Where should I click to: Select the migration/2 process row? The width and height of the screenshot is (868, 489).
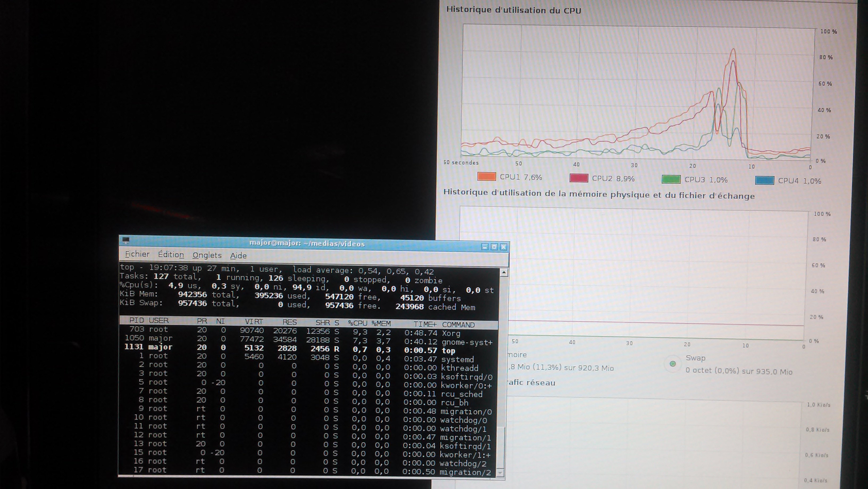tap(308, 471)
